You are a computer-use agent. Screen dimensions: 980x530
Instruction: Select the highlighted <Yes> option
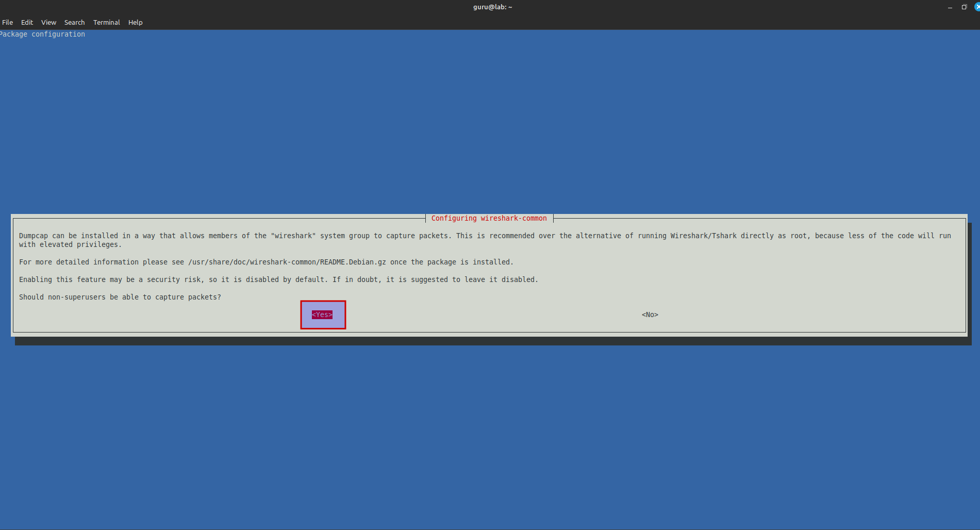click(x=322, y=314)
